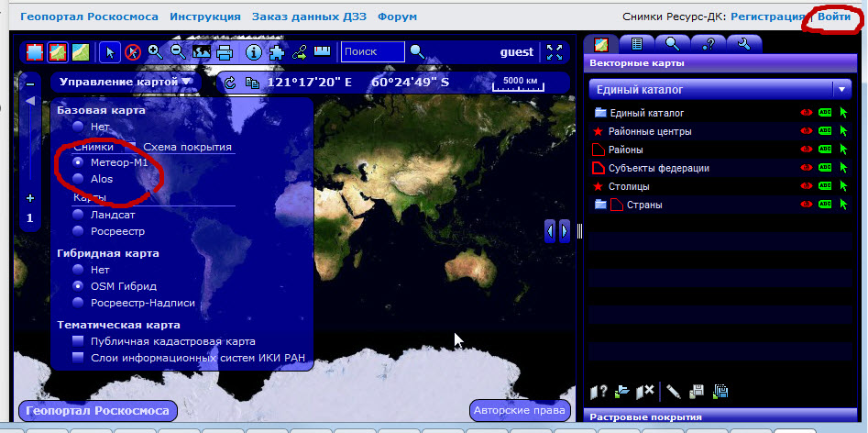Click the pencil edit icon in the layers panel
The height and width of the screenshot is (433, 868).
674,392
